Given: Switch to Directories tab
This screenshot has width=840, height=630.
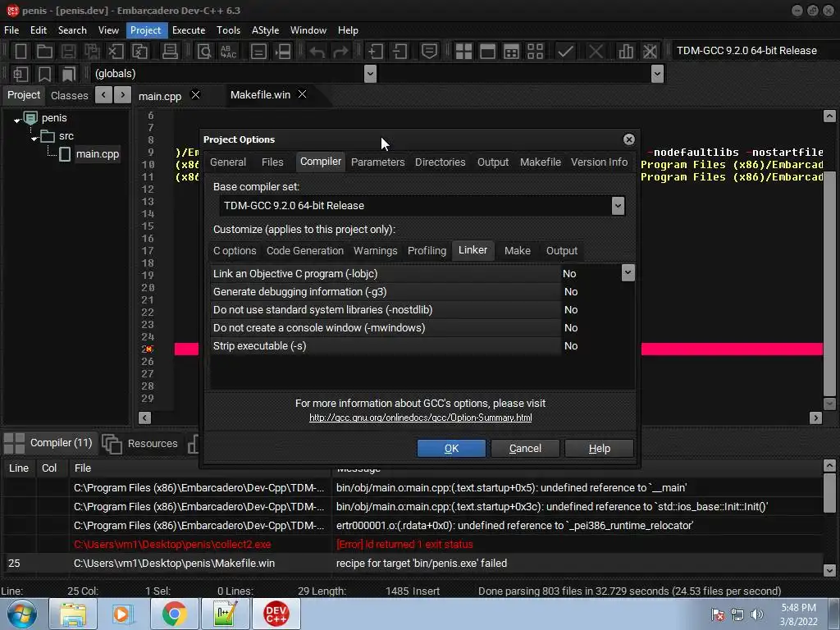Looking at the screenshot, I should [x=440, y=162].
